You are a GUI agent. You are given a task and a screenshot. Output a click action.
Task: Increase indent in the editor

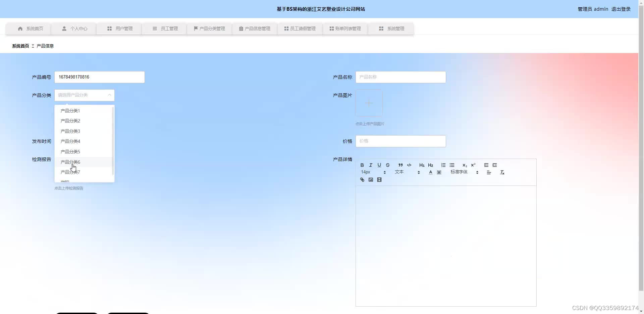[x=495, y=165]
